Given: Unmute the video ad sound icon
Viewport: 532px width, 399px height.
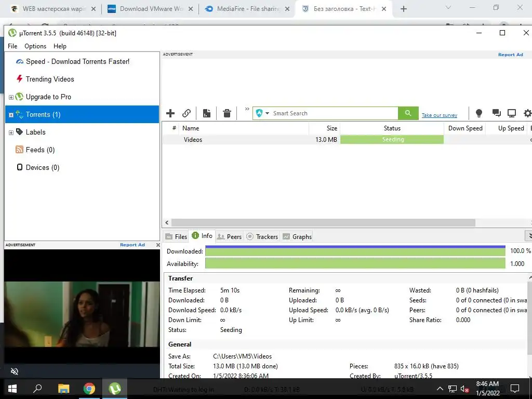Looking at the screenshot, I should coord(14,371).
